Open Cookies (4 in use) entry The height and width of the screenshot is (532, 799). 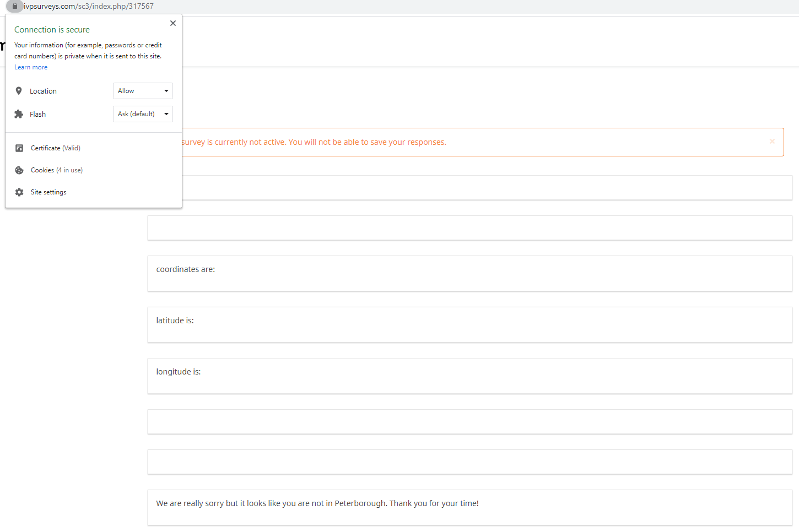point(57,170)
